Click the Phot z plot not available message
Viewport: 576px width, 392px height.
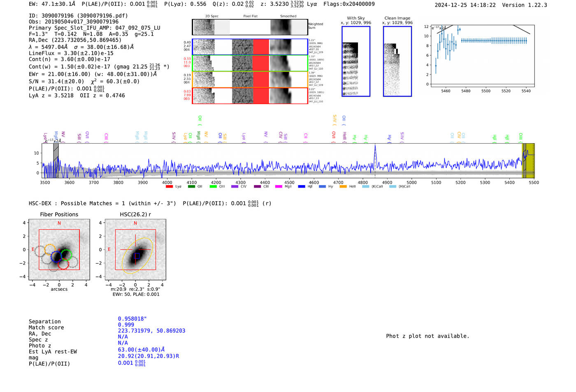pos(427,336)
